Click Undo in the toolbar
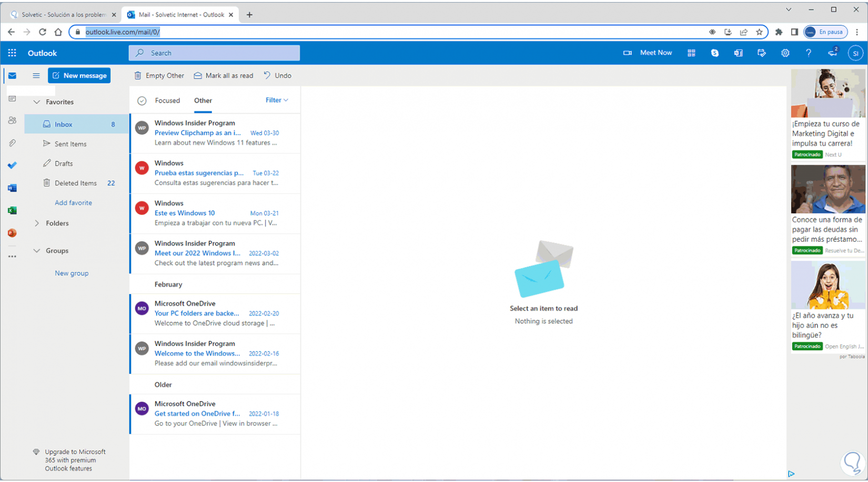 tap(277, 76)
